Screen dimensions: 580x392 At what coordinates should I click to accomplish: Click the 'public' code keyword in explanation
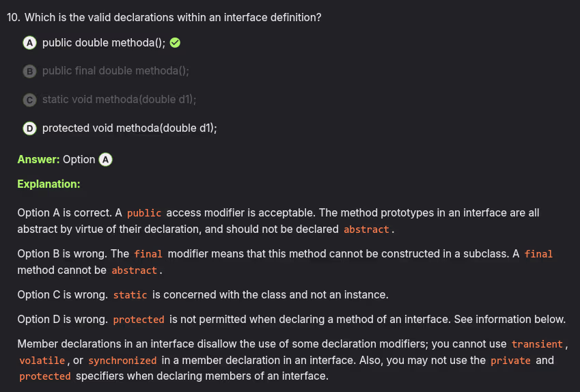coord(144,214)
